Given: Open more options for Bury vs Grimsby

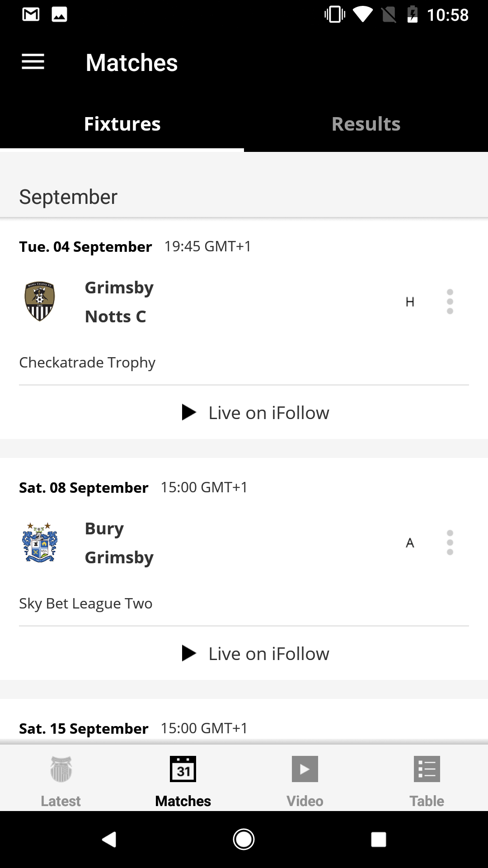Looking at the screenshot, I should pos(450,542).
